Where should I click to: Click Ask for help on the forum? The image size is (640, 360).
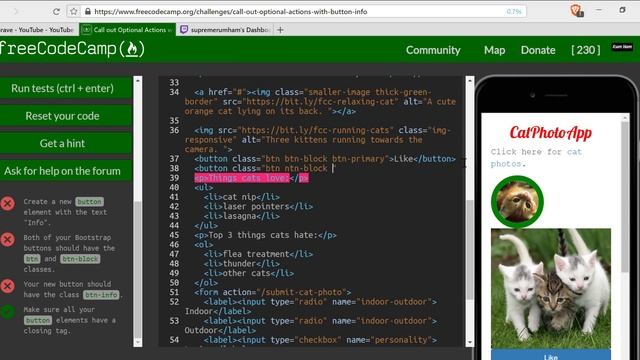66,171
